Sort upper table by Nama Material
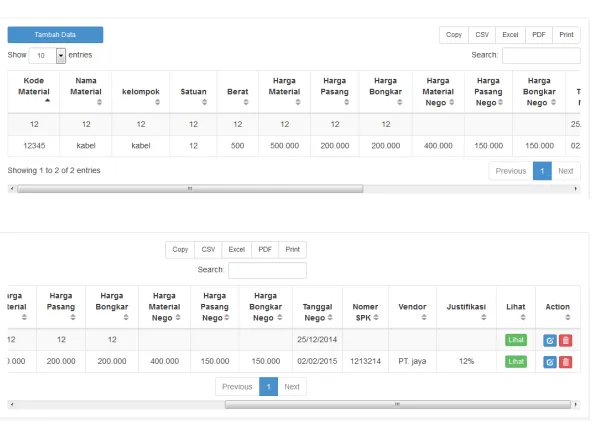 coord(86,91)
